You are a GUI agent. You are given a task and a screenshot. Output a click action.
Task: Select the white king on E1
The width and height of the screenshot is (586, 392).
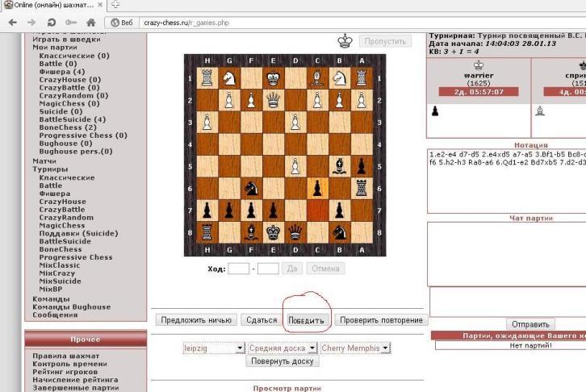pyautogui.click(x=274, y=78)
